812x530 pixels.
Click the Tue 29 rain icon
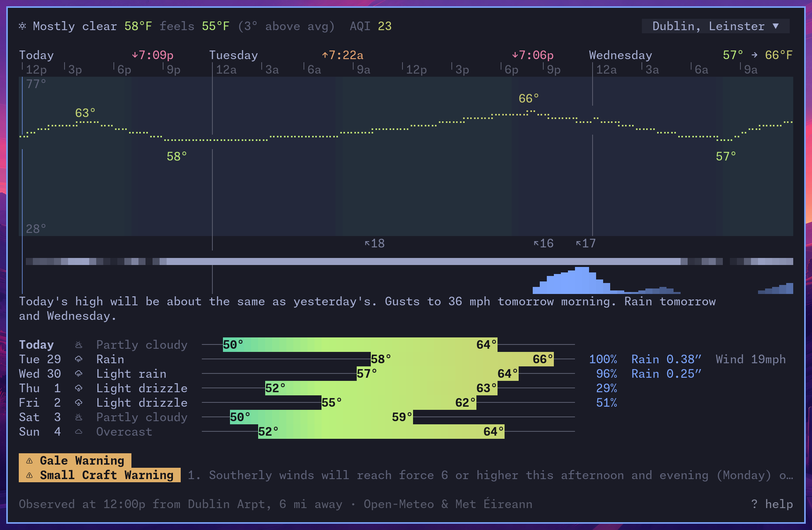tap(79, 359)
